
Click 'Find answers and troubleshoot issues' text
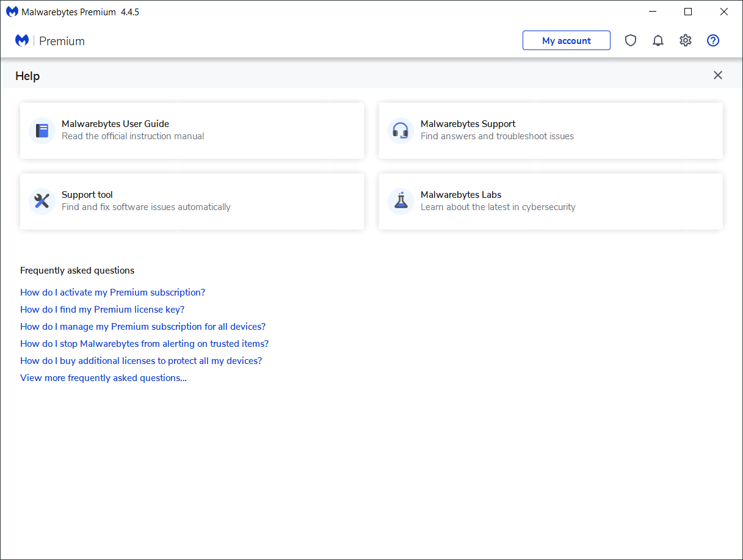click(498, 136)
